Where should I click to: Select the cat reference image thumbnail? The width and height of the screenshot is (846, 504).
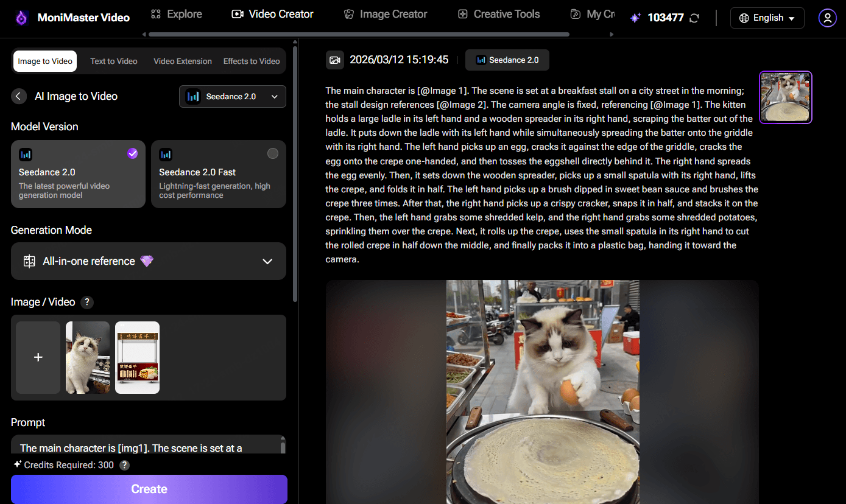coord(88,357)
